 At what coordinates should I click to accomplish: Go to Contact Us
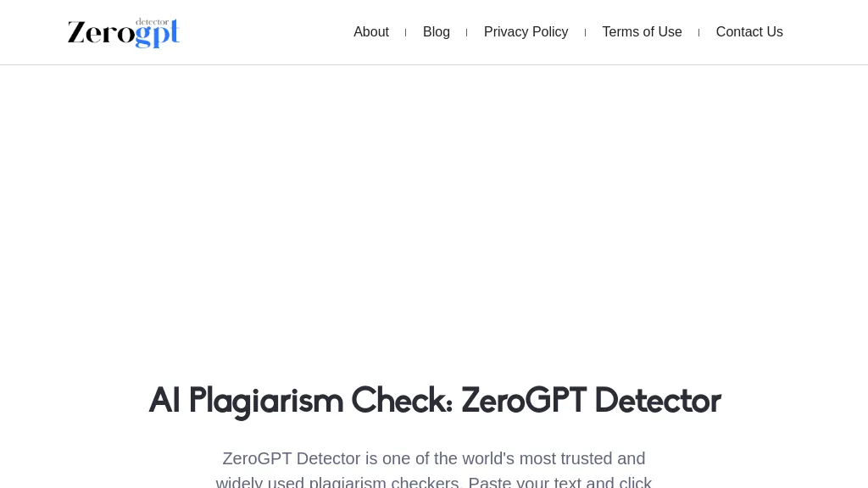749,32
